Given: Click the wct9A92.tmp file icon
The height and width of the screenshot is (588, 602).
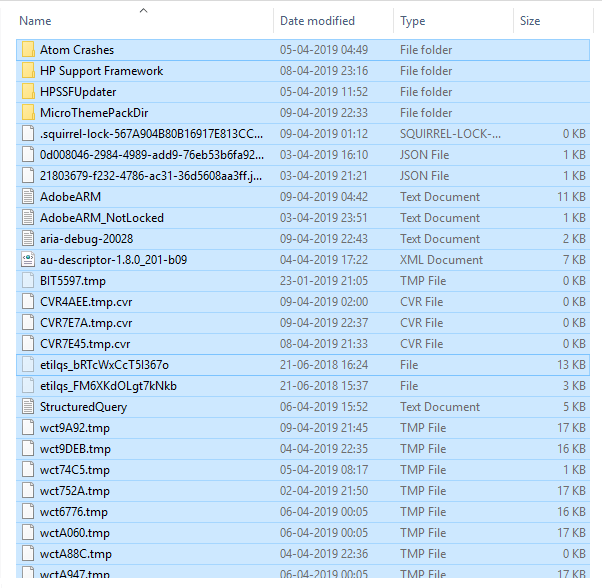Looking at the screenshot, I should [x=28, y=428].
